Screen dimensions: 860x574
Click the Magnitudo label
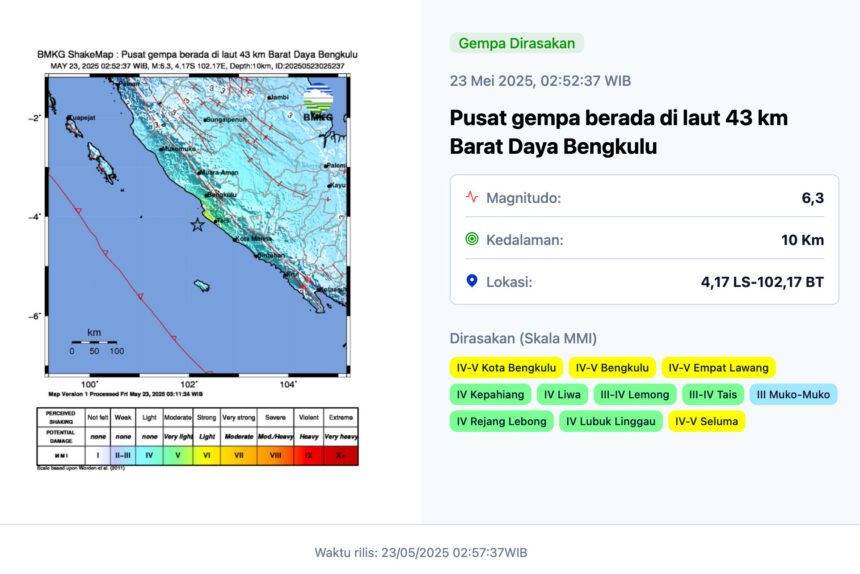(x=523, y=198)
